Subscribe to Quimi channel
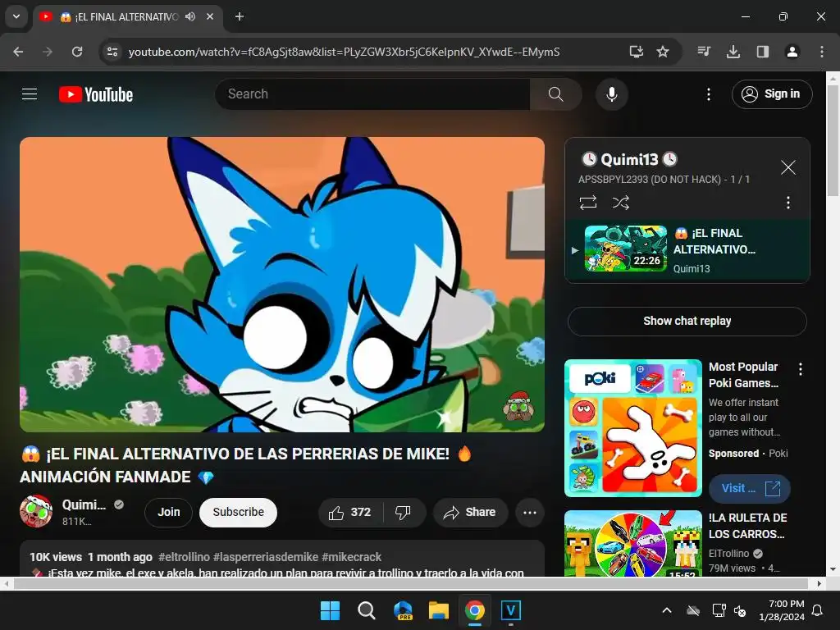The height and width of the screenshot is (630, 840). pos(239,513)
